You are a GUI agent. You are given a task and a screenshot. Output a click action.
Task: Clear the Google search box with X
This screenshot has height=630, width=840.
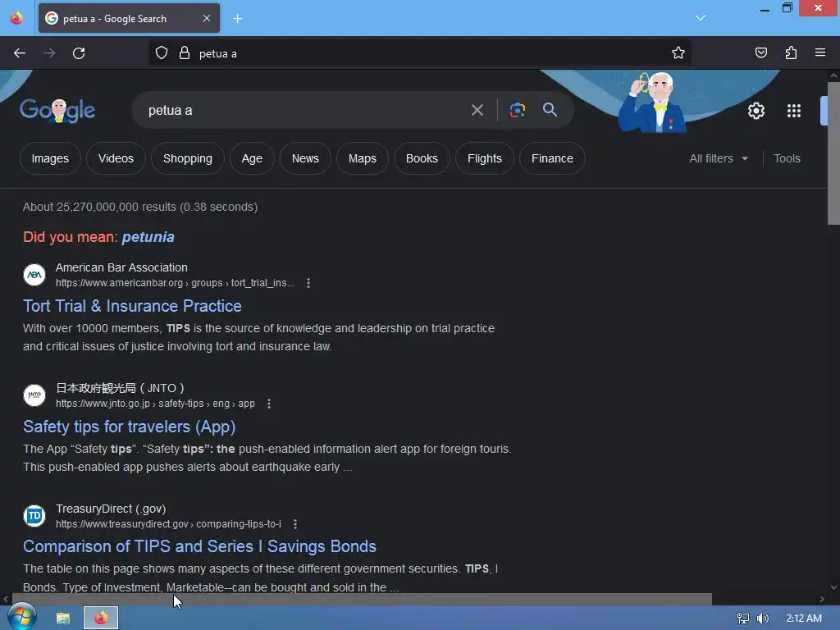(477, 111)
